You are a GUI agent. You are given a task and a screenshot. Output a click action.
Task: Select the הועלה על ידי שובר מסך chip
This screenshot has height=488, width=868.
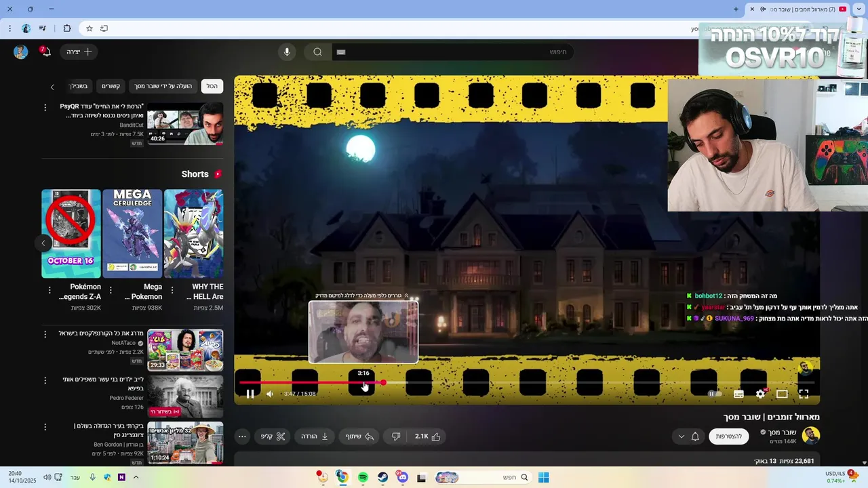[x=163, y=86]
